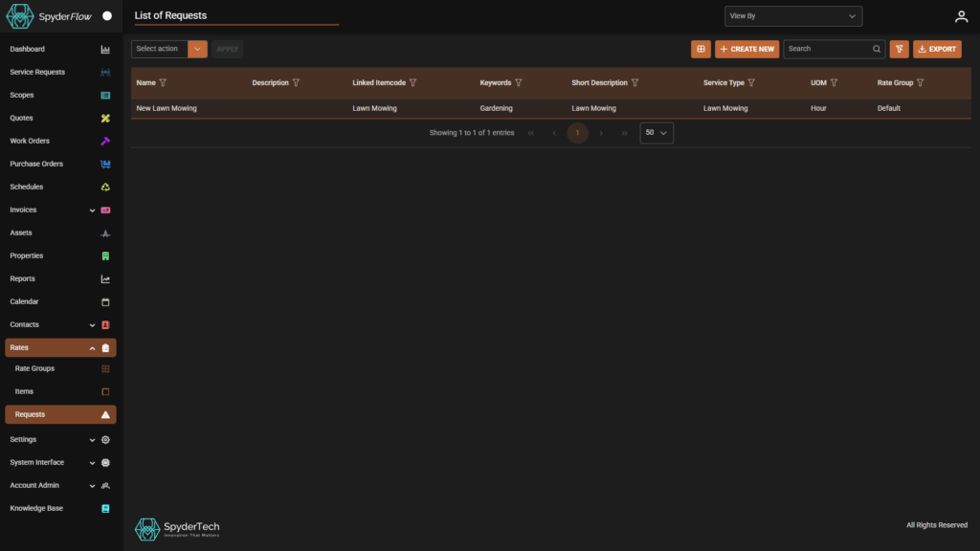
Task: Toggle the white circle beside the SpyderFlow logo
Action: [107, 16]
